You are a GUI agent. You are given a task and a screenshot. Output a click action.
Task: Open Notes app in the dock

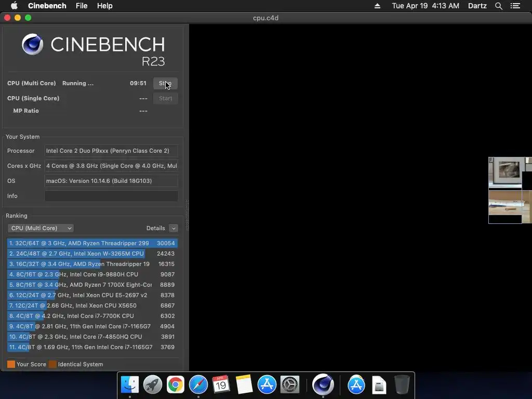(x=244, y=385)
